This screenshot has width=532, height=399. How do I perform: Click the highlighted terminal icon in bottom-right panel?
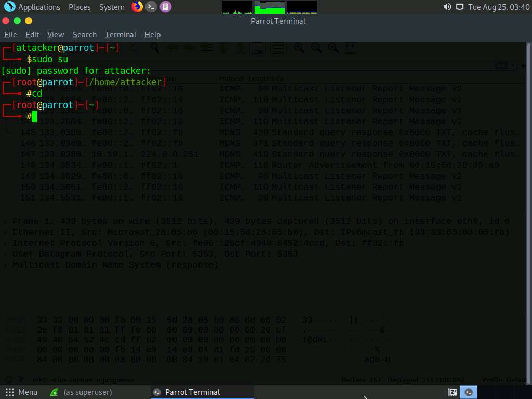[469, 393]
